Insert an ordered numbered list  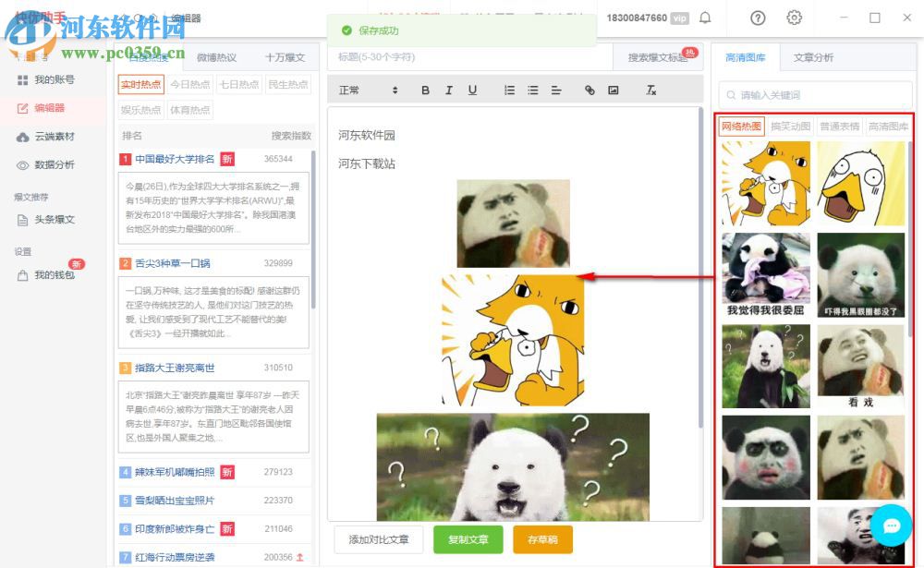coord(509,91)
